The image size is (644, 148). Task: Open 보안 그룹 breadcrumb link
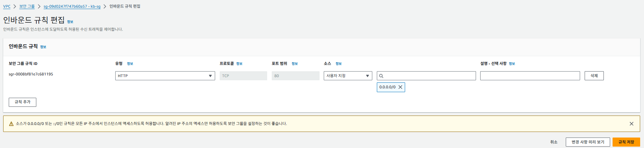tap(27, 6)
